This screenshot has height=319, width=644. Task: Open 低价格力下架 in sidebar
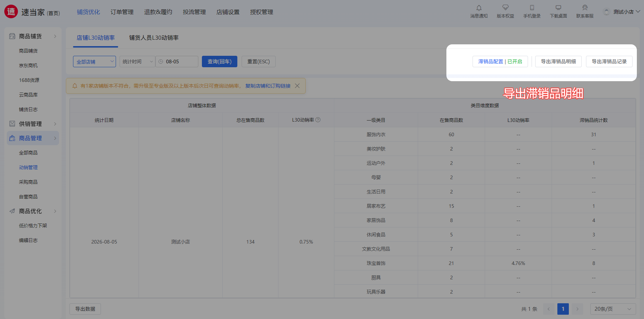pyautogui.click(x=33, y=226)
